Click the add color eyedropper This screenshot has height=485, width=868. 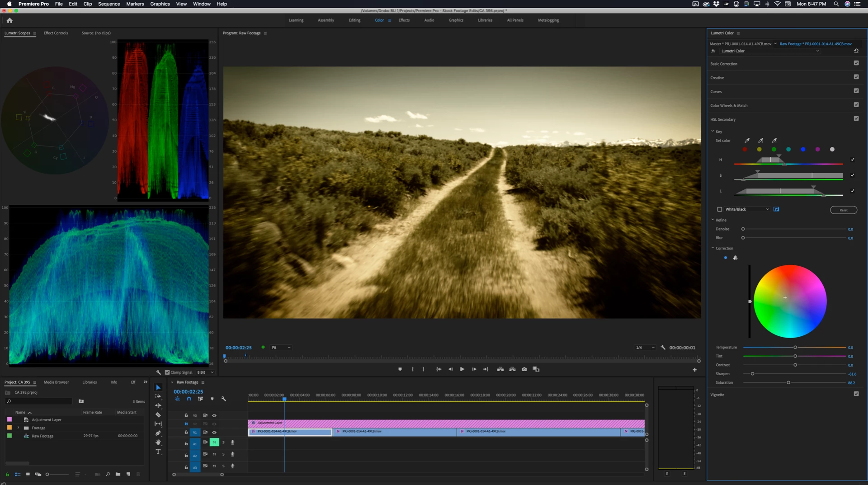click(761, 141)
